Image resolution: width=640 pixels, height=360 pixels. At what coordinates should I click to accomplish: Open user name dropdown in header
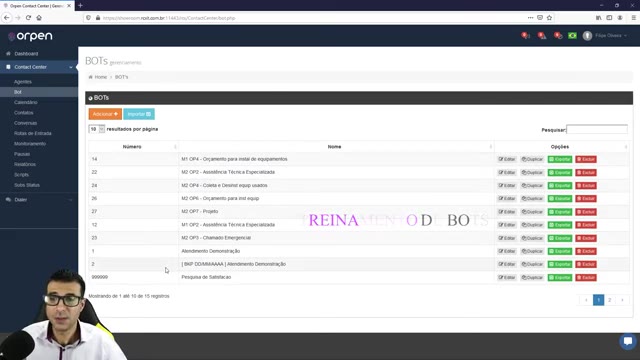[x=611, y=36]
